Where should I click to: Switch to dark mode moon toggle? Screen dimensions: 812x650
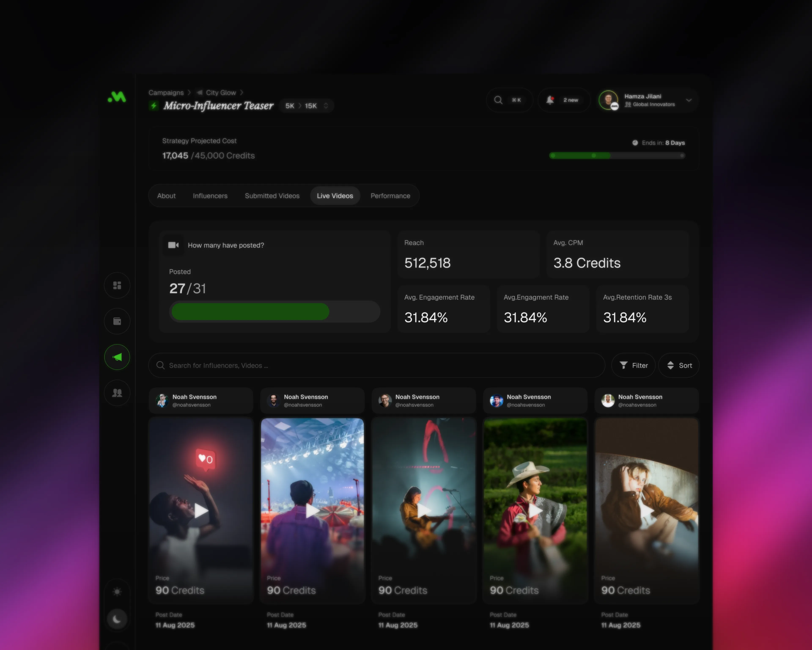coord(117,619)
